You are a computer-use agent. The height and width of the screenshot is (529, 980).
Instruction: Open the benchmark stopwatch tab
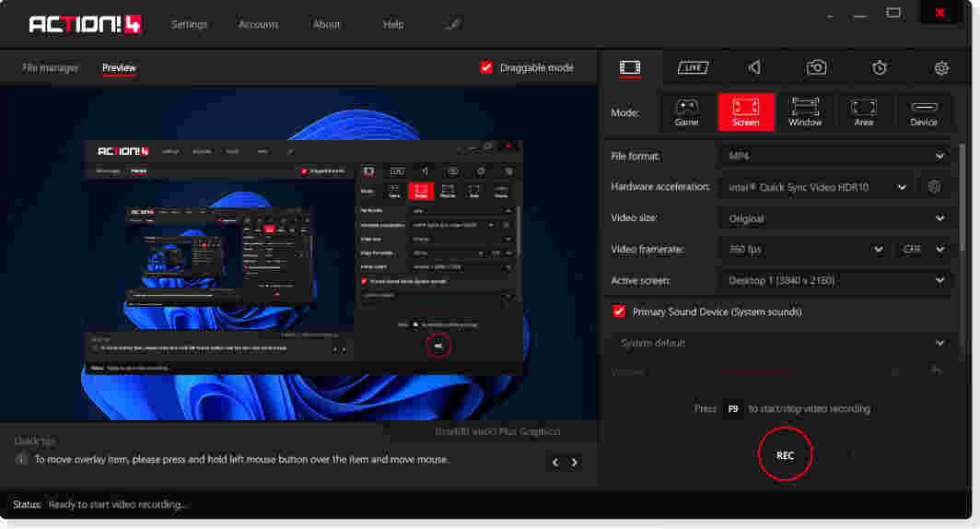pos(880,67)
